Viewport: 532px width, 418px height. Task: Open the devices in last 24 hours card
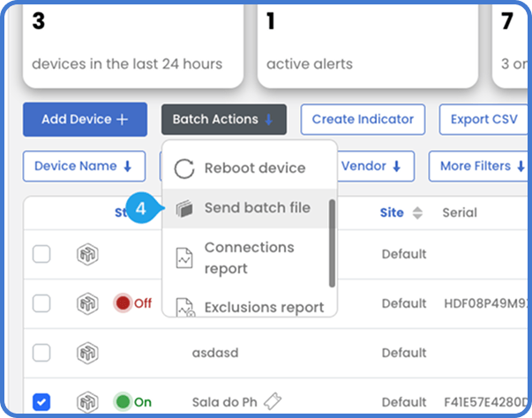point(133,46)
